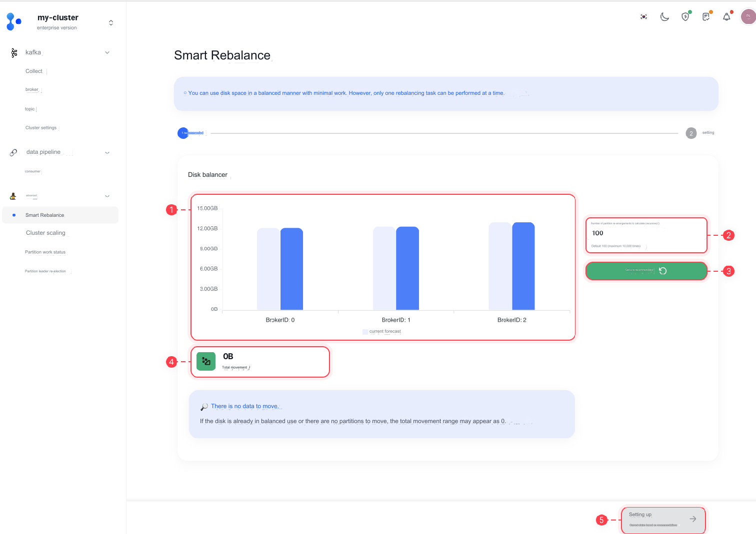Click the user avatar in top right
This screenshot has width=756, height=534.
click(747, 16)
